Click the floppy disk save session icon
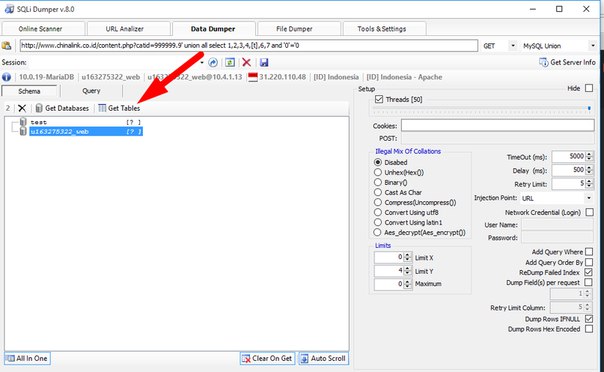Screen dimensions: 604x372 [x=264, y=62]
